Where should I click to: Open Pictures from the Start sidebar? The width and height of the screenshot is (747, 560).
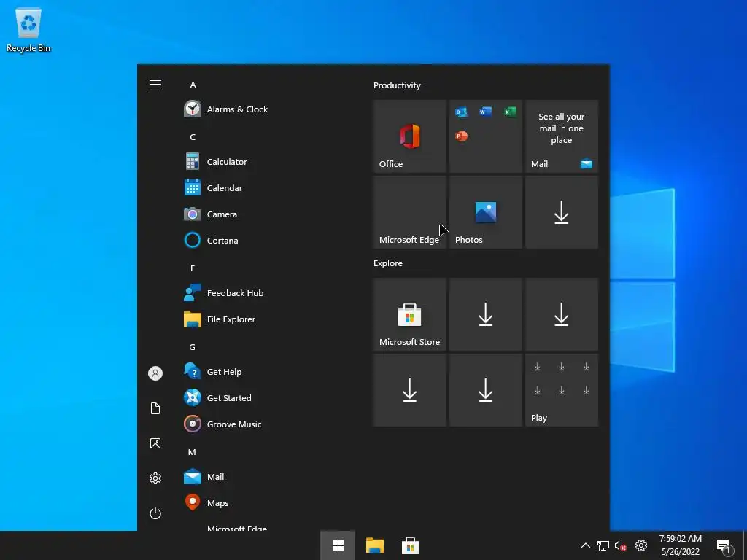(x=155, y=443)
